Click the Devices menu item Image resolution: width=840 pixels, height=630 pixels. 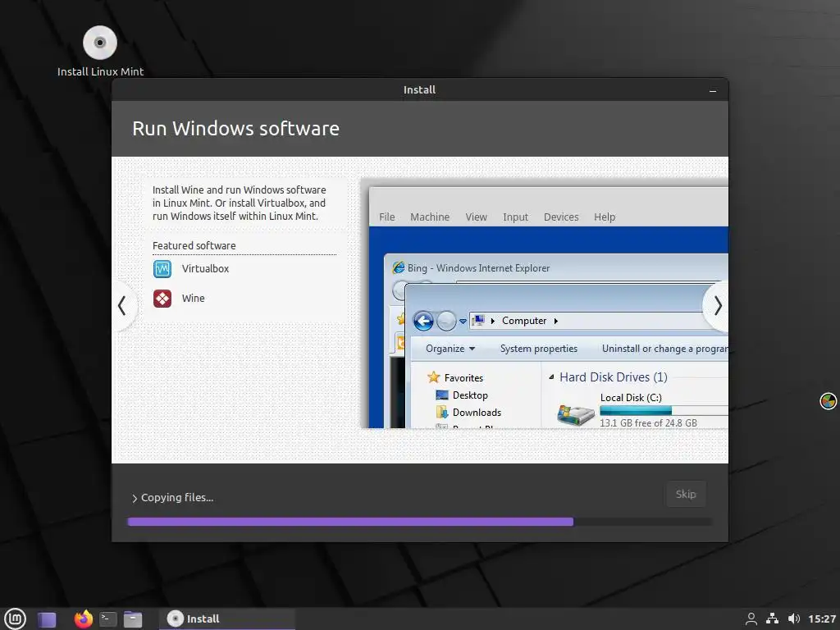(561, 217)
